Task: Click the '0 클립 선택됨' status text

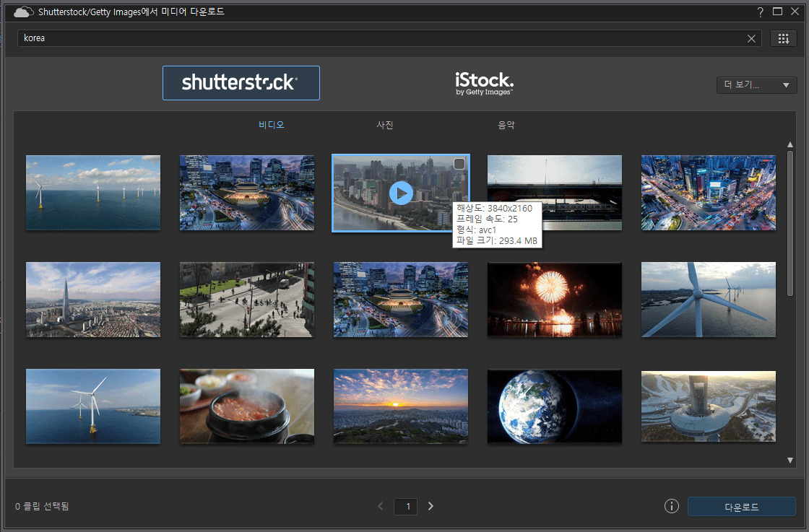Action: click(42, 506)
